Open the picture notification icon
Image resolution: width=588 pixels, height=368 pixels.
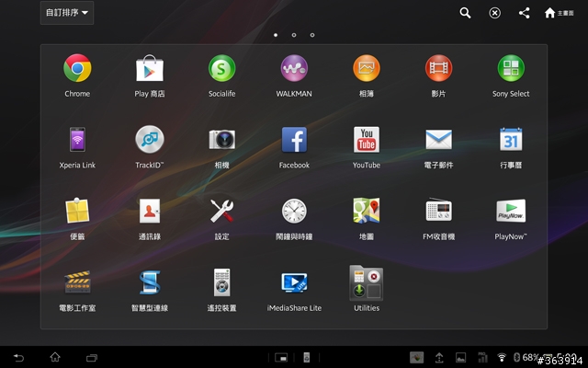[x=460, y=358]
